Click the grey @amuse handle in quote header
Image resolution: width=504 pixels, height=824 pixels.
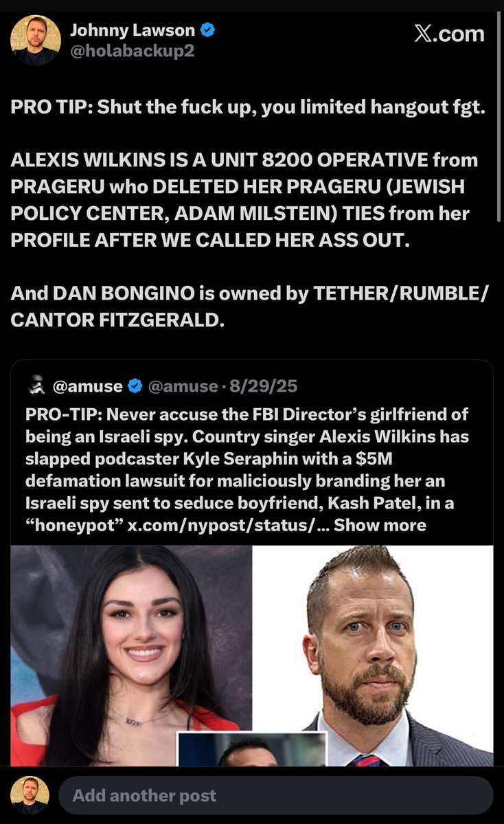[x=183, y=386]
